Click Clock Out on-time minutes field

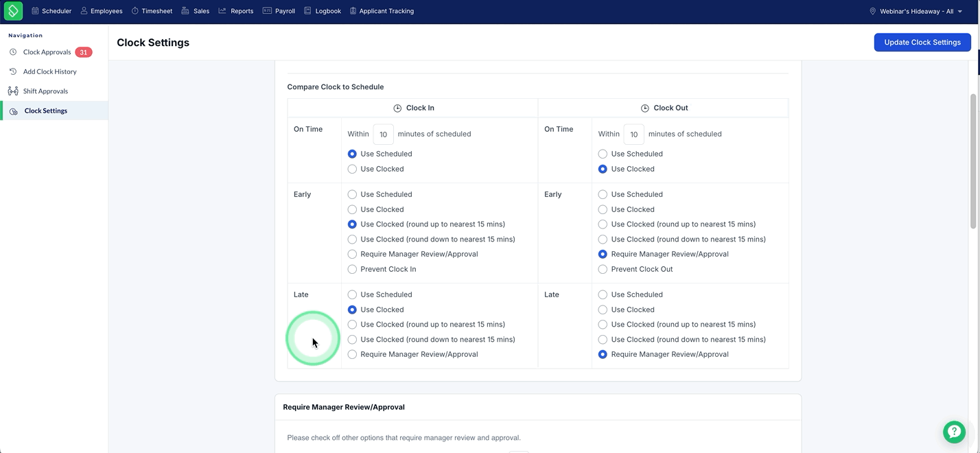point(633,134)
